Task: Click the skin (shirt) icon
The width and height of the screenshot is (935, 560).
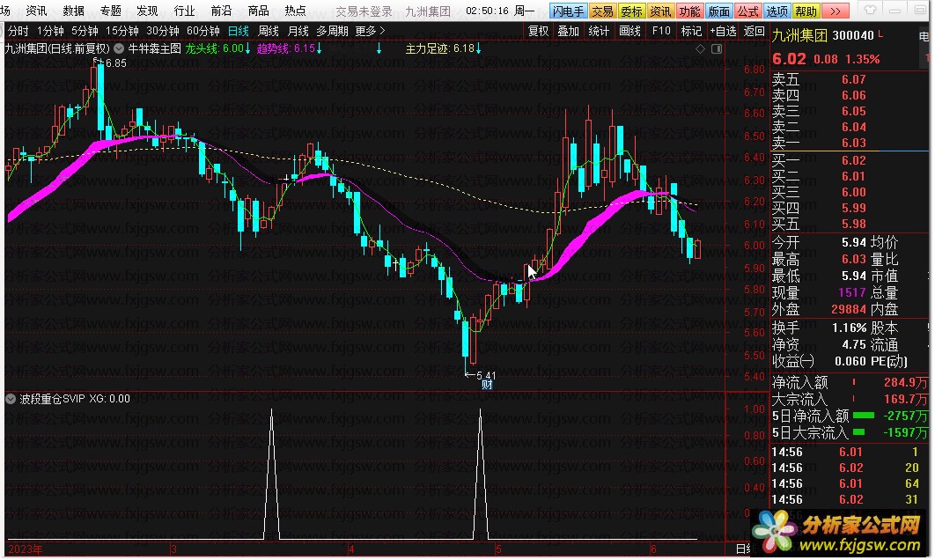Action: (x=871, y=11)
